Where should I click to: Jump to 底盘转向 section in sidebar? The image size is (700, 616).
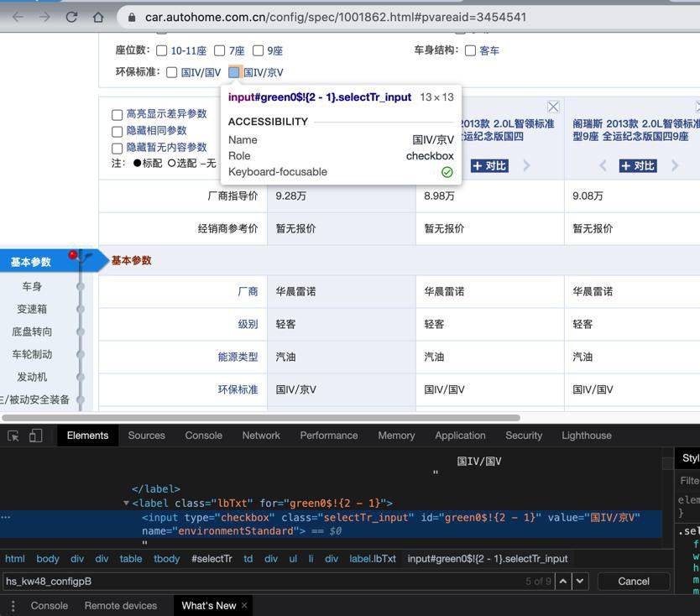[32, 331]
